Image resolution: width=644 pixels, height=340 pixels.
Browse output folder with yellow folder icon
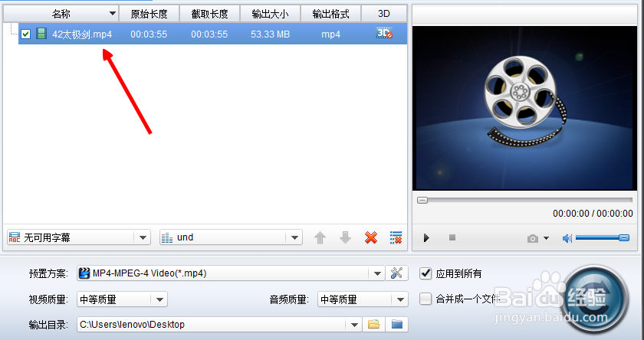(374, 325)
